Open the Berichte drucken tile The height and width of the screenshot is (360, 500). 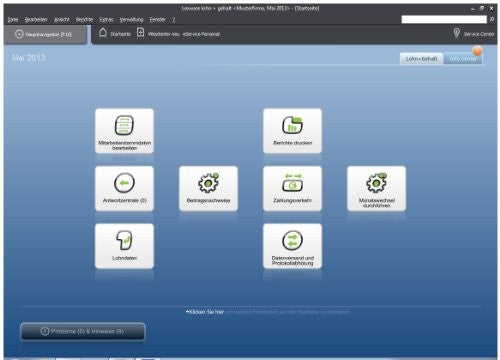coord(292,131)
